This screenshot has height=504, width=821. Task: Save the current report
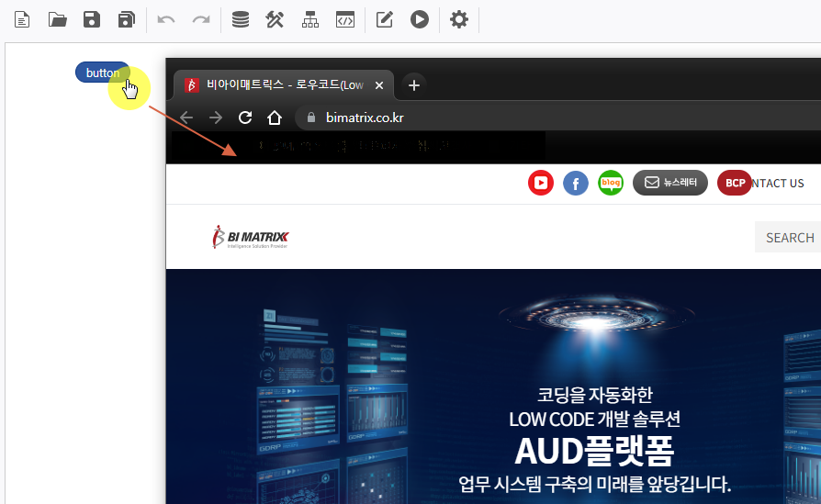click(92, 20)
